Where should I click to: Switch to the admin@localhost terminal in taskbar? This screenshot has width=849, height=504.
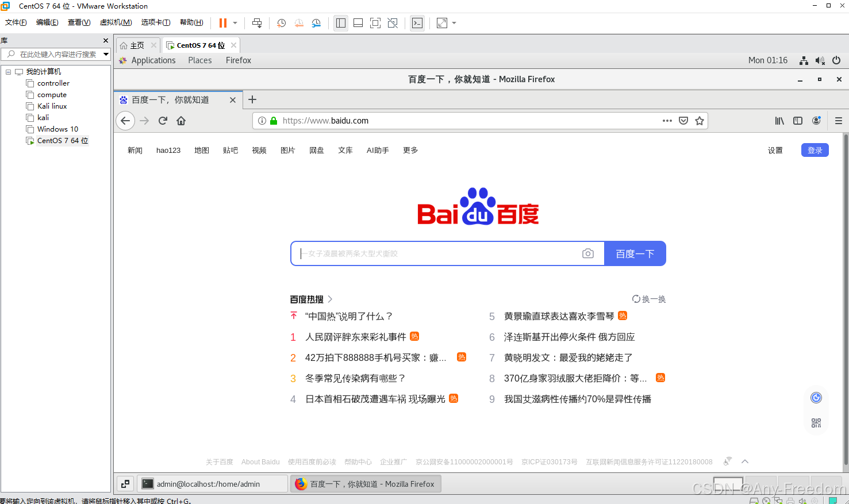point(212,484)
